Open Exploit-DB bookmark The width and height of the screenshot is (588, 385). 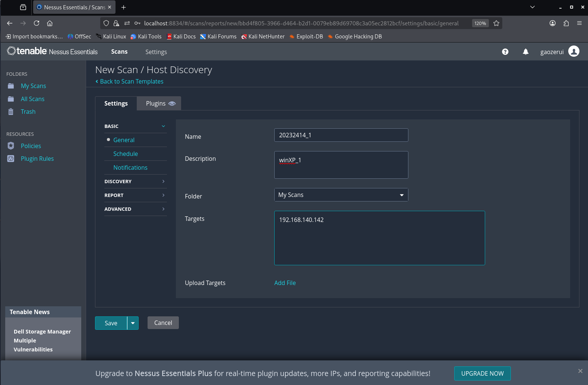point(306,36)
